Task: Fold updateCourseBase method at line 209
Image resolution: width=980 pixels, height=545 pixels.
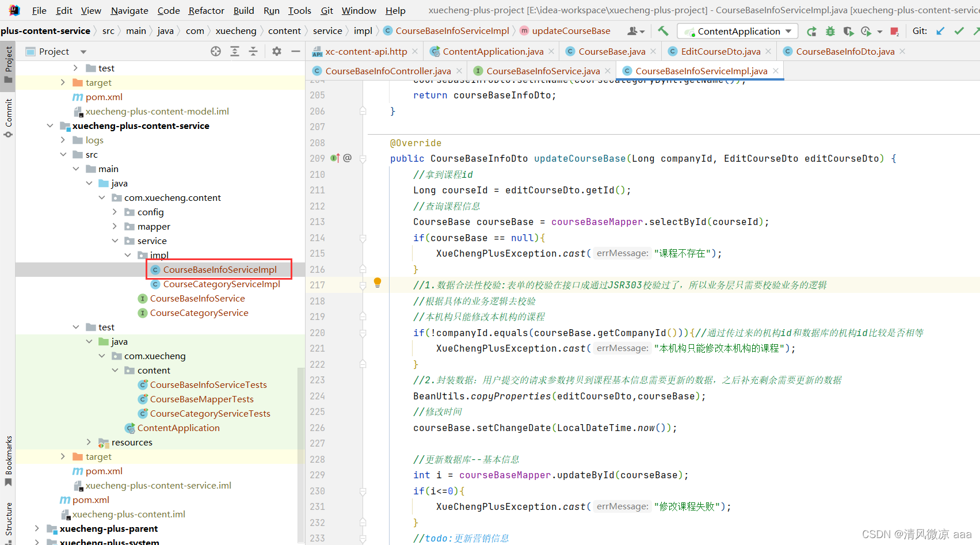Action: tap(363, 158)
